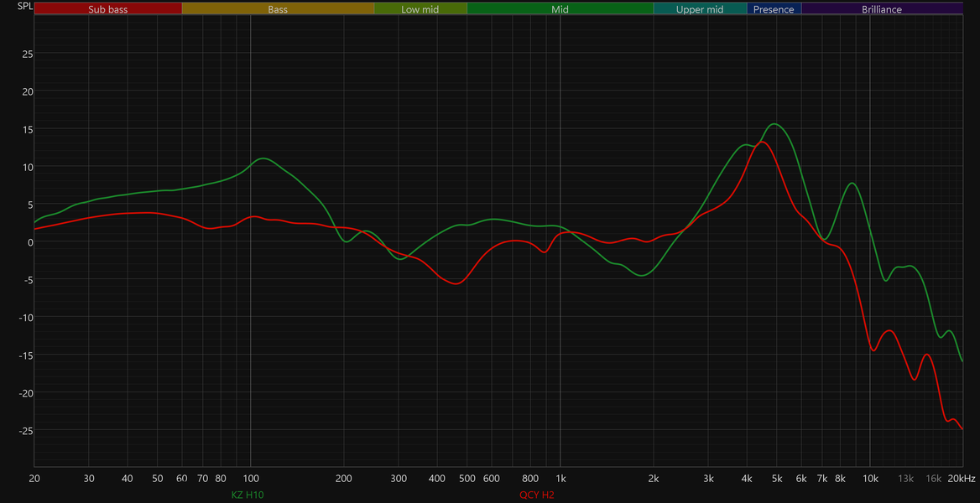Click the 15 dB level label
The image size is (980, 503).
(28, 129)
